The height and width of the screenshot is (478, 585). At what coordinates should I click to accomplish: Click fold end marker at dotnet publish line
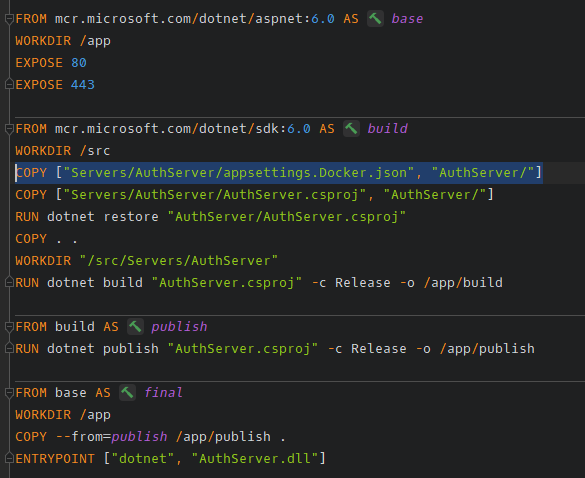[9, 349]
